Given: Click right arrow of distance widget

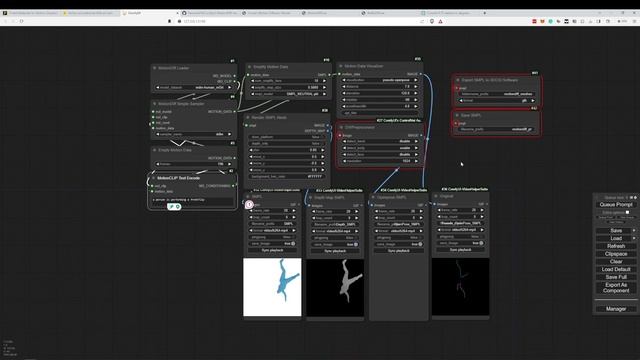Looking at the screenshot, I should tap(416, 87).
